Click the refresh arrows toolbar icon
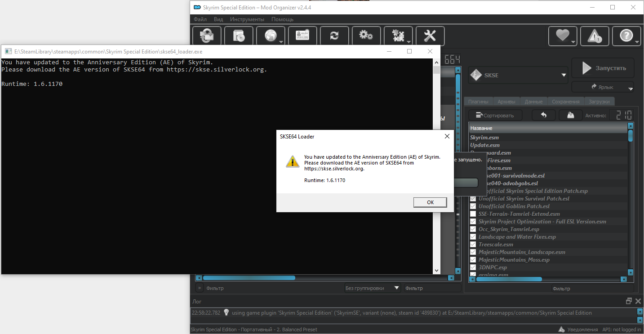This screenshot has width=644, height=334. (x=334, y=36)
